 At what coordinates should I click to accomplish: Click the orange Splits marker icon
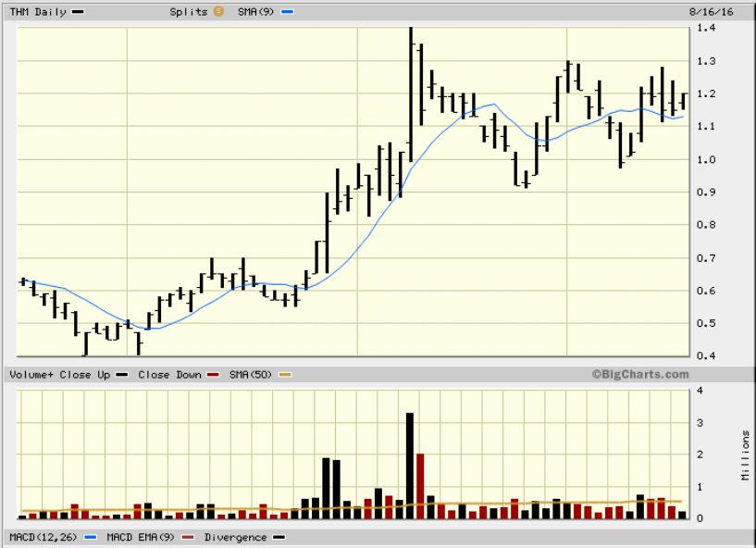[218, 10]
